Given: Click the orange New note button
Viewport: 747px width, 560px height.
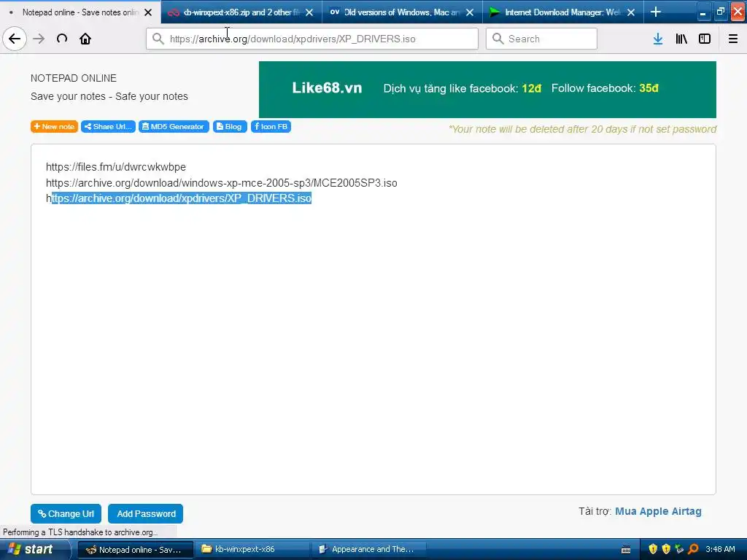Looking at the screenshot, I should click(x=54, y=127).
